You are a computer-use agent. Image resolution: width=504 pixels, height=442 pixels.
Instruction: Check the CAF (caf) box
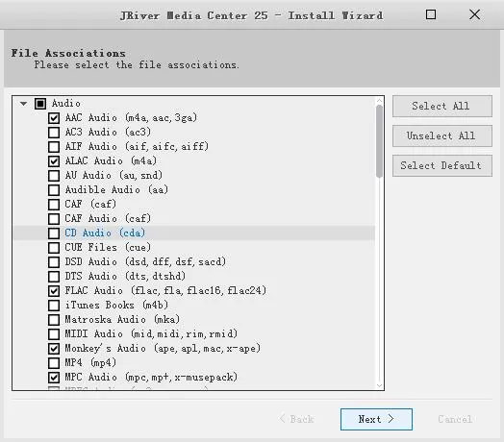pos(54,205)
